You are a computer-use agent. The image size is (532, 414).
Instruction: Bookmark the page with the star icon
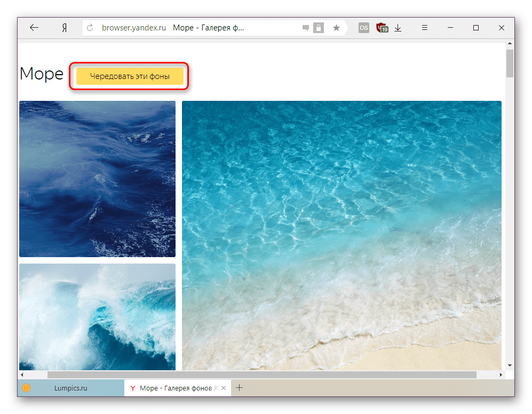[x=336, y=28]
